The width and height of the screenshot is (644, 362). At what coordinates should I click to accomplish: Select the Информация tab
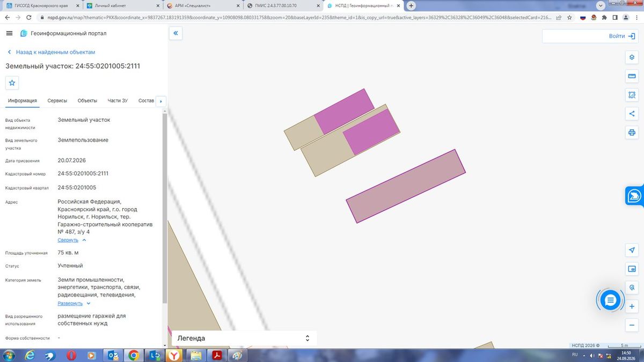(23, 101)
